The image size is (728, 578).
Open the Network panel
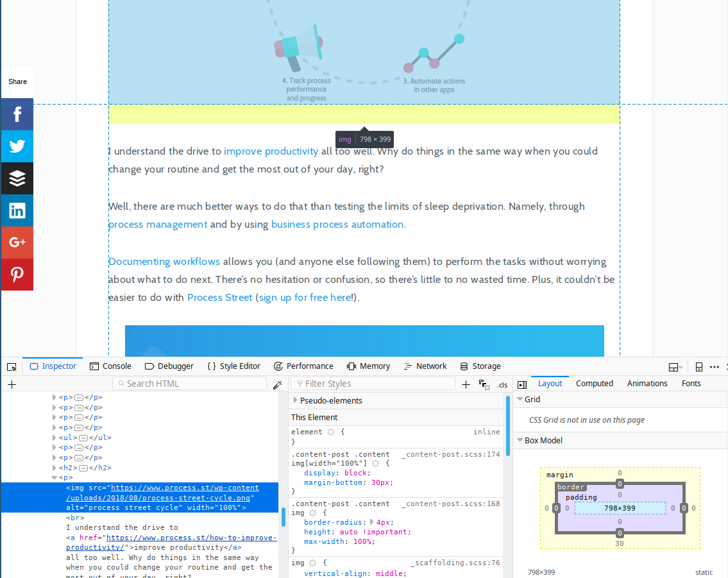click(425, 366)
